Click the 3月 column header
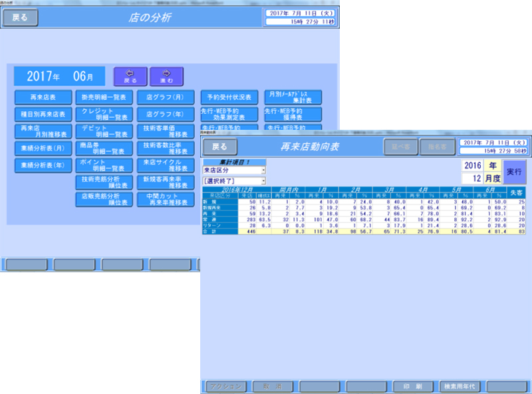The image size is (532, 394). click(389, 190)
